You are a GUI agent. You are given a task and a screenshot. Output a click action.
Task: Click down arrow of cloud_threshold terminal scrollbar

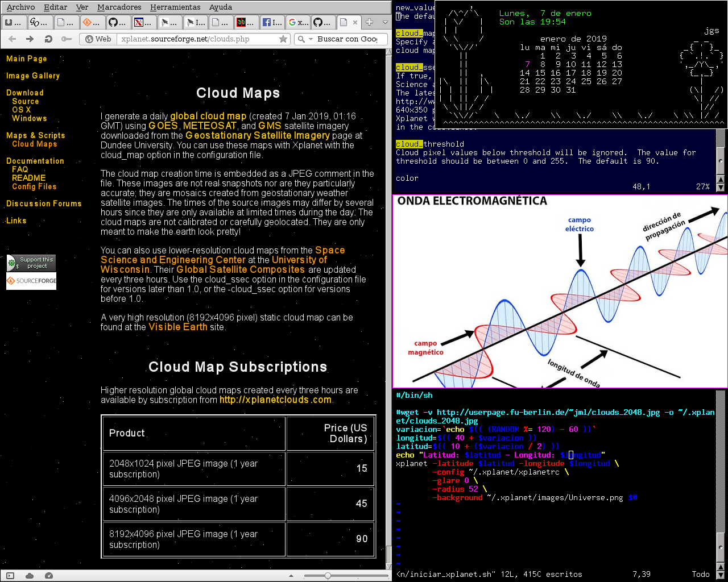coord(721,187)
